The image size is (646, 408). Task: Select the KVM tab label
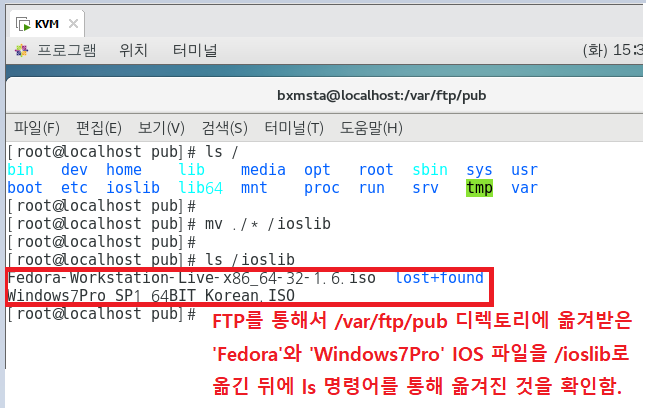(x=47, y=24)
